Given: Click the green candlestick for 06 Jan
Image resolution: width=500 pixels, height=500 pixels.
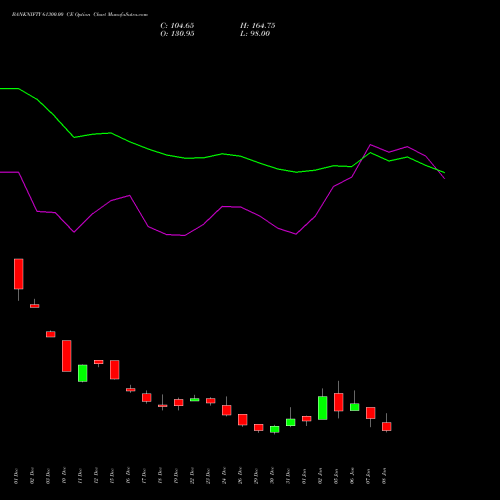Looking at the screenshot, I should tap(355, 407).
